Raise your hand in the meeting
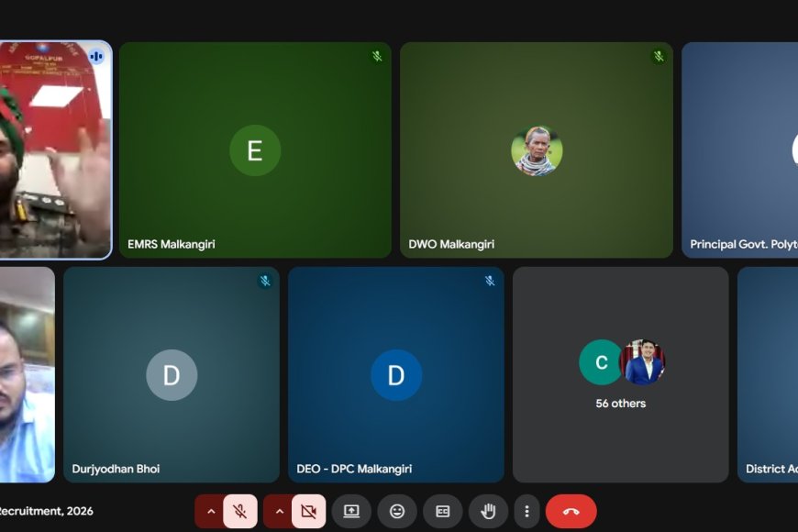798x532 pixels. 488,511
